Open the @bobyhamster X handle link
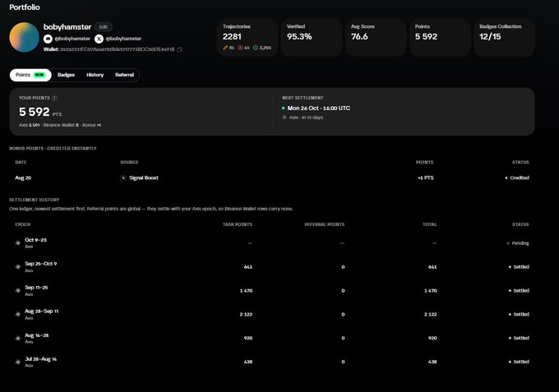The height and width of the screenshot is (392, 559). tap(123, 39)
